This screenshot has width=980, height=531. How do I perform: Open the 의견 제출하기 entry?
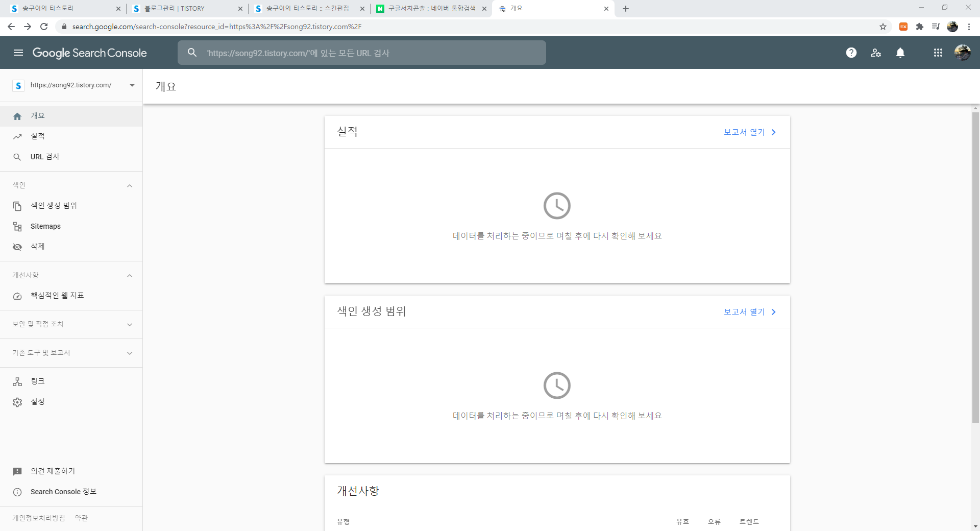click(x=71, y=472)
